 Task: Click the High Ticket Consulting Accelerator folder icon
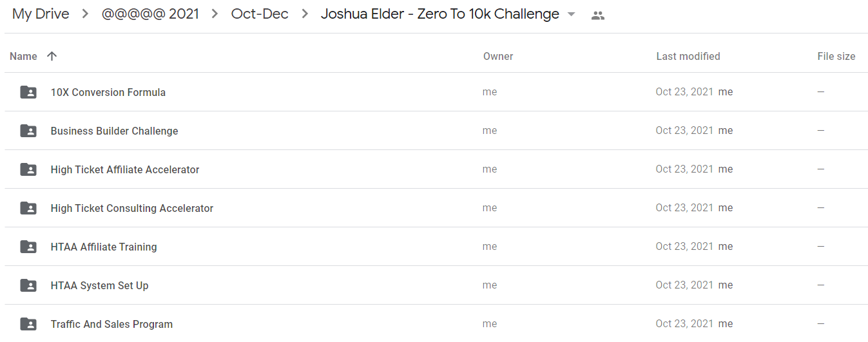coord(28,208)
